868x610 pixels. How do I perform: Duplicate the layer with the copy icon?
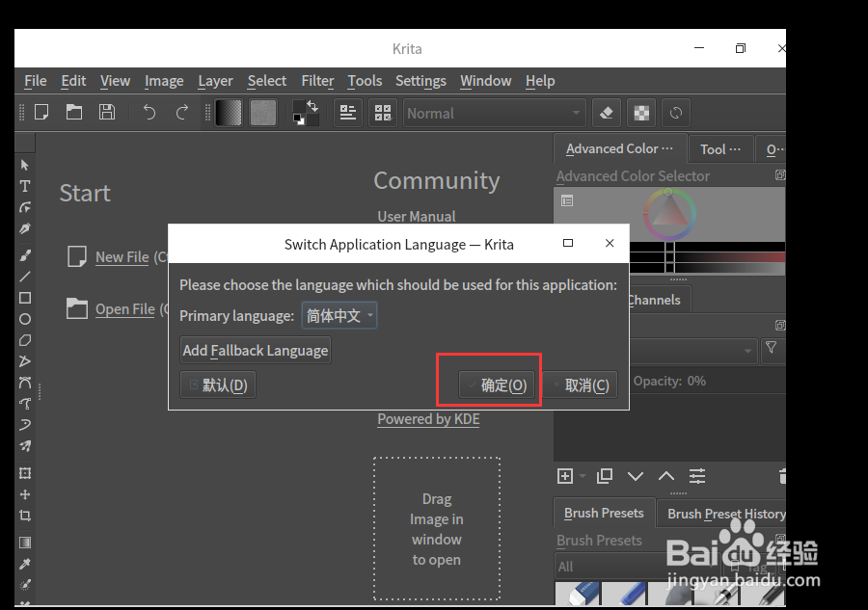(605, 476)
